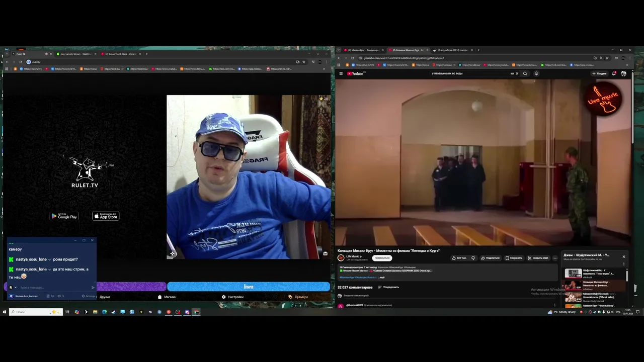Start YouTube voice search with the microphone
Viewport: 644px width, 362px height.
536,73
